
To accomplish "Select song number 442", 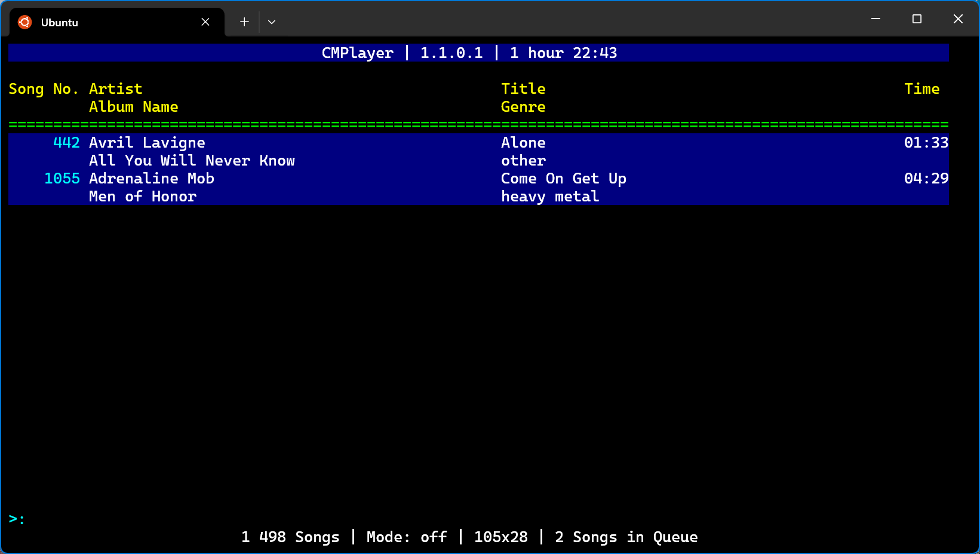I will (66, 143).
